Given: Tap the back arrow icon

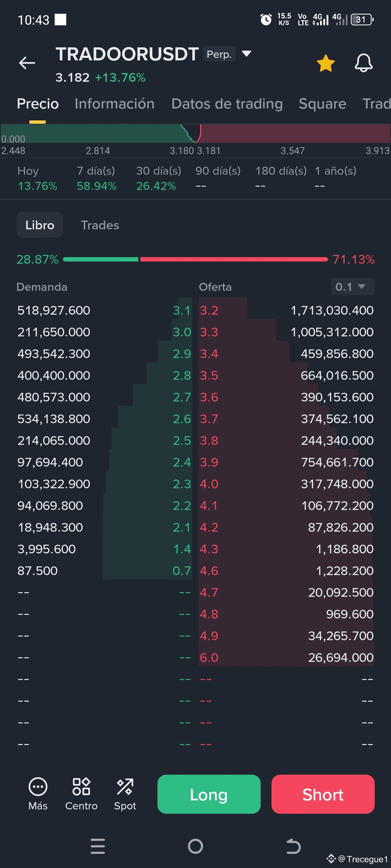Looking at the screenshot, I should coord(27,63).
